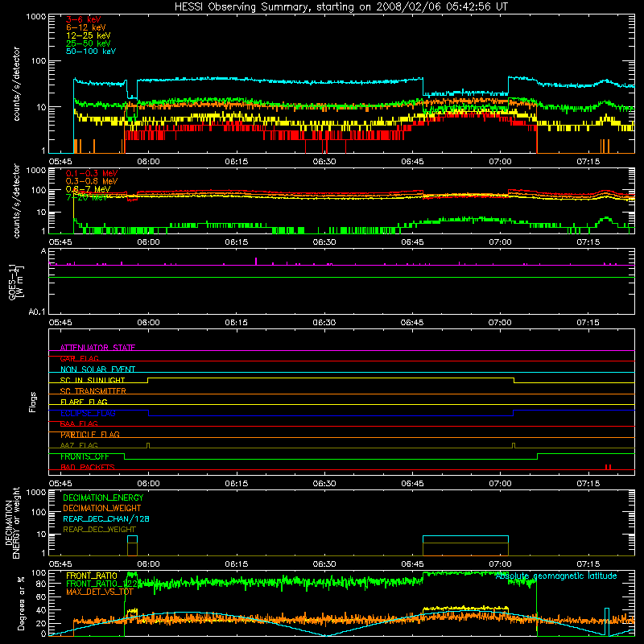Click the 06:30 tick under the top plot
The image size is (644, 644).
324,162
